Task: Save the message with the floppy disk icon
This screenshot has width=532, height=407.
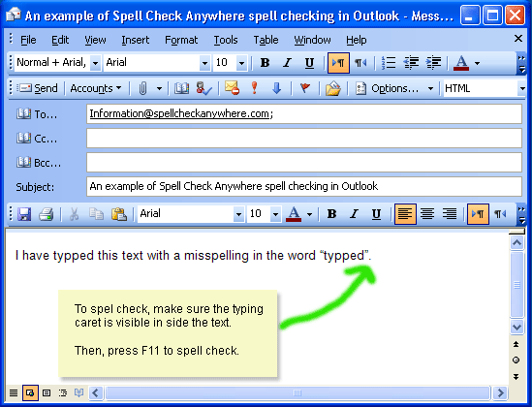Action: [24, 214]
